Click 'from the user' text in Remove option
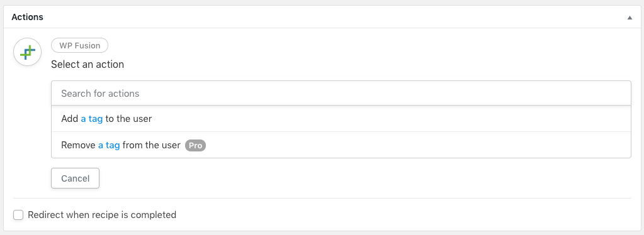The width and height of the screenshot is (644, 235). coord(152,145)
